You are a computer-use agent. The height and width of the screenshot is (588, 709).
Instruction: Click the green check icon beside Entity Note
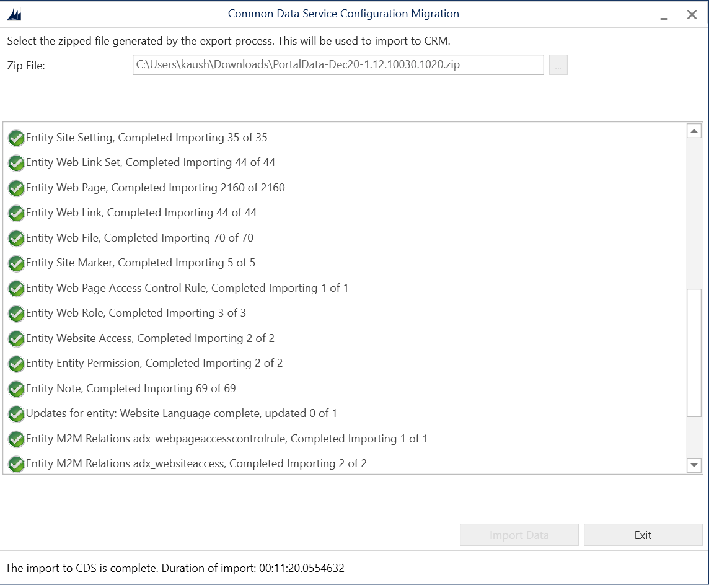[16, 388]
